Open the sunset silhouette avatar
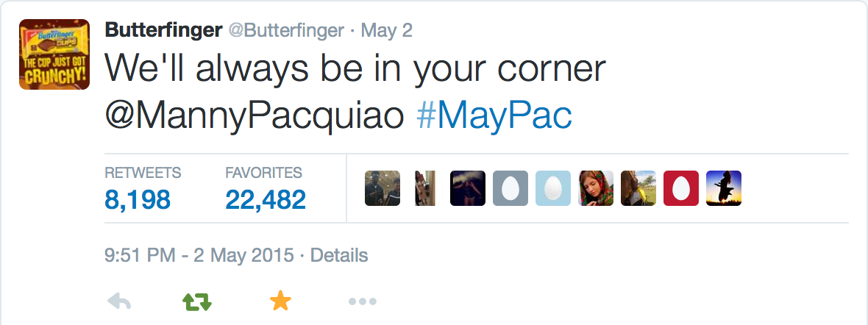 (724, 188)
